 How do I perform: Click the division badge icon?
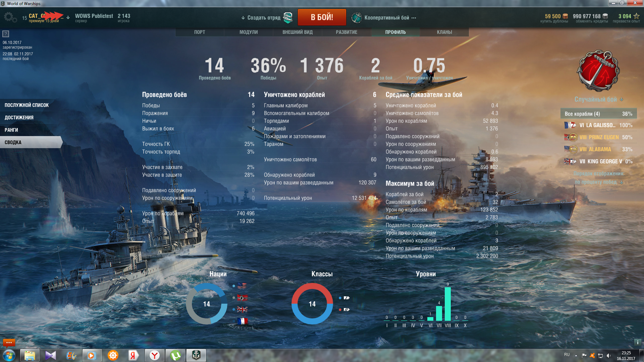tap(288, 17)
